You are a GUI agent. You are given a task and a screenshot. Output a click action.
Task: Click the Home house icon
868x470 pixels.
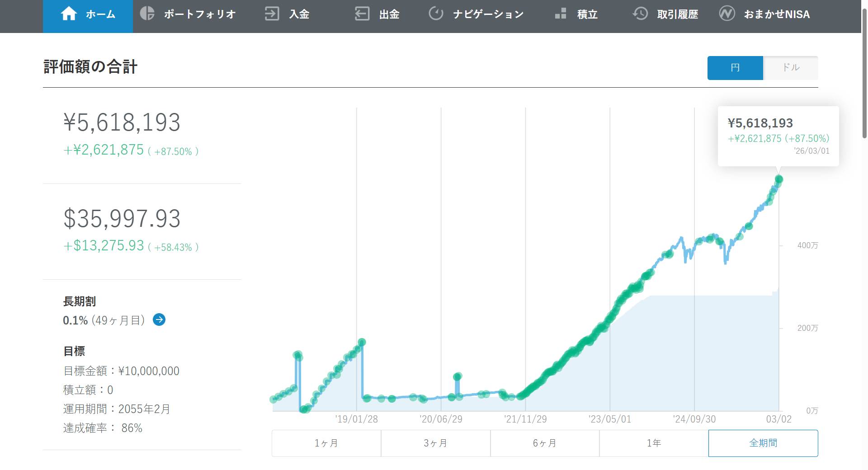(x=69, y=14)
